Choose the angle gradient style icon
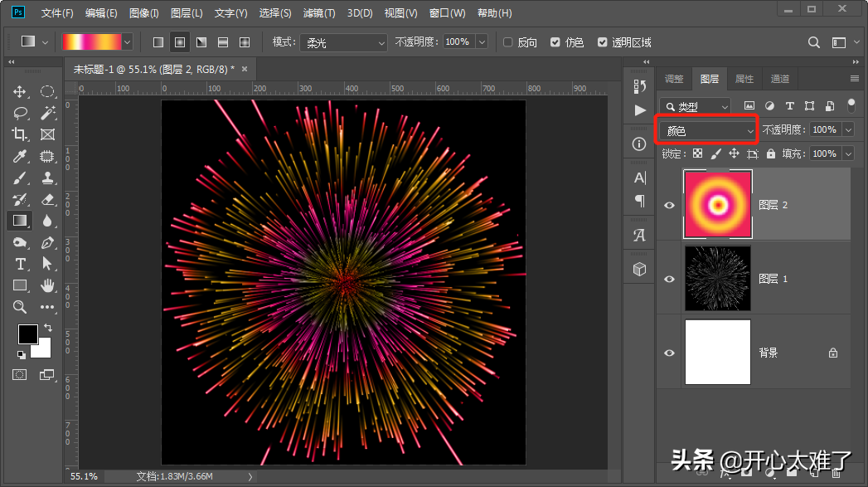Image resolution: width=868 pixels, height=487 pixels. pos(201,42)
